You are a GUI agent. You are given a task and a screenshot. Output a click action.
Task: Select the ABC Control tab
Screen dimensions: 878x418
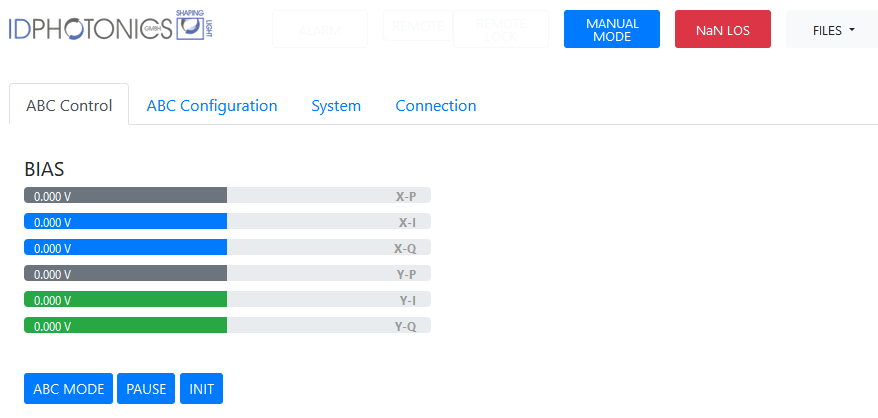[69, 105]
